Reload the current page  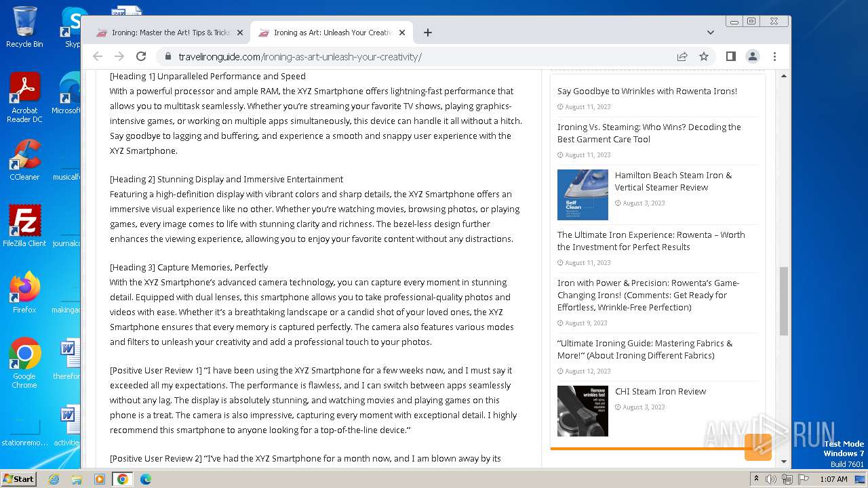(141, 57)
